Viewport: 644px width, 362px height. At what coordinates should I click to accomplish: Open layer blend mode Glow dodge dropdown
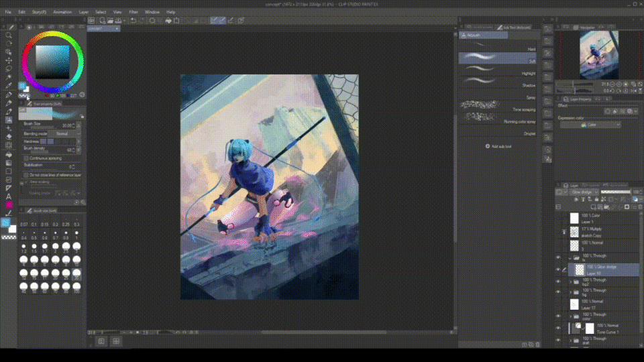(x=584, y=192)
